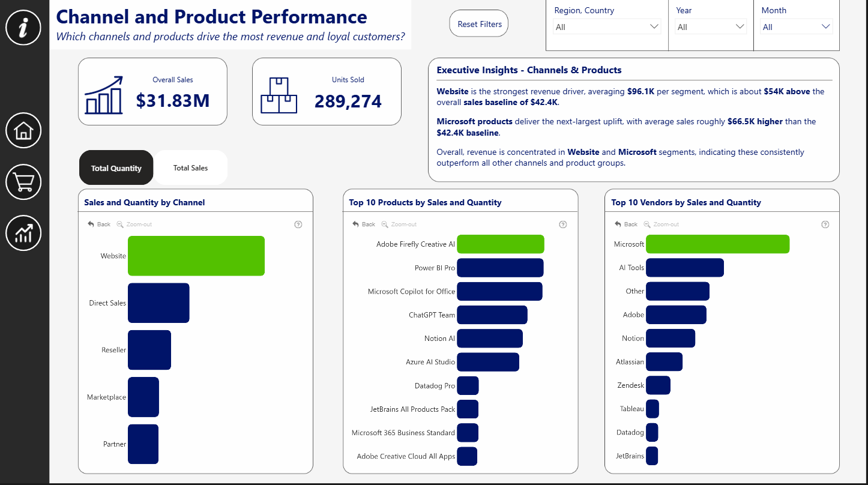Select the ChatGPT Team bar
868x485 pixels.
[492, 315]
